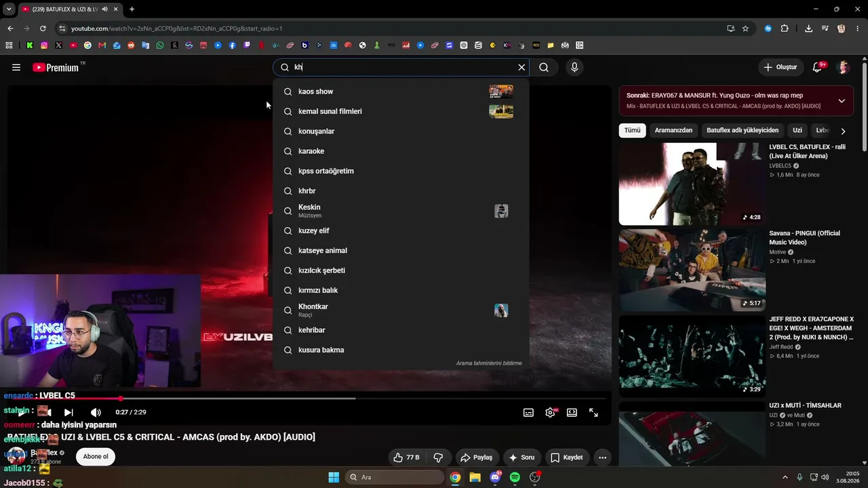Viewport: 868px width, 488px height.
Task: Choose the 'kusura bakma' suggestion text
Action: tap(321, 350)
